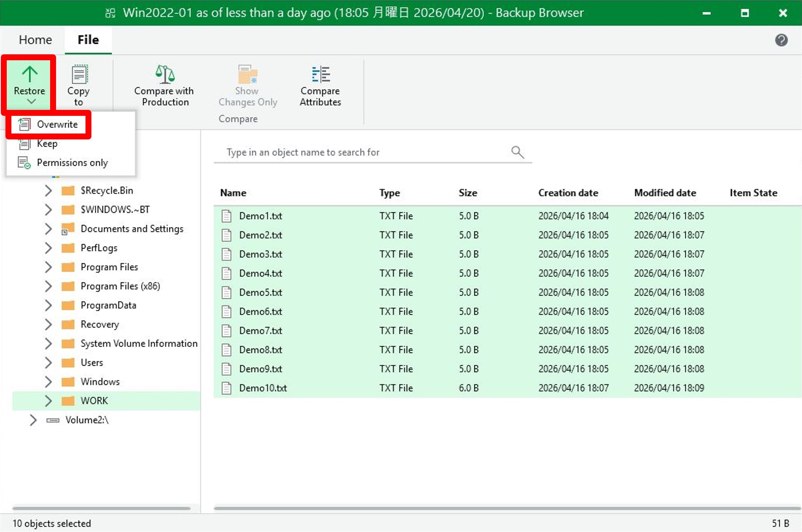Select the Recovery folder label
802x532 pixels.
coord(100,324)
